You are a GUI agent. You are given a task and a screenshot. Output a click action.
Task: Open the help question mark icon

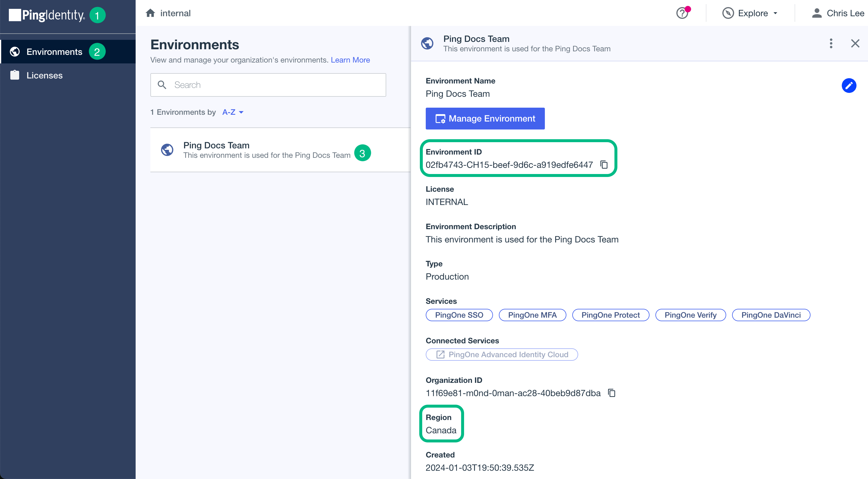(x=682, y=13)
